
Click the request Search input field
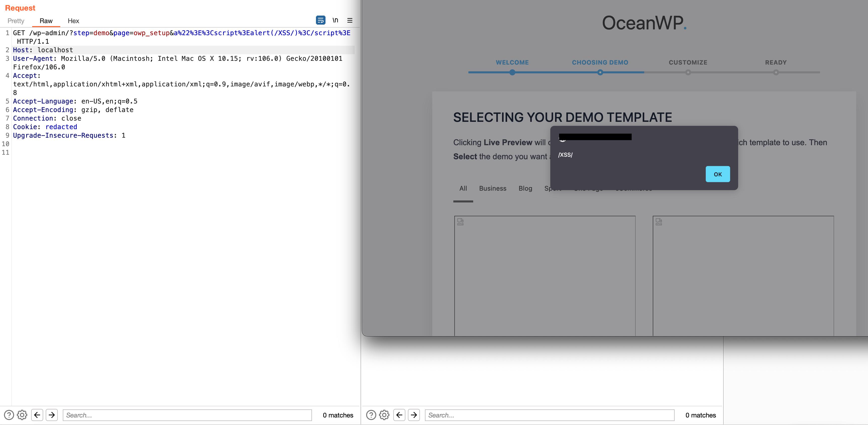[187, 415]
